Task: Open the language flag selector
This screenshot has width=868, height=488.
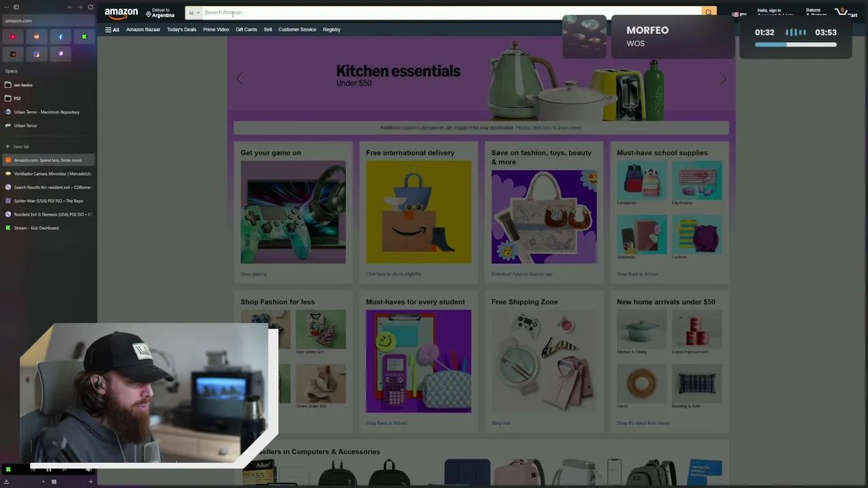Action: coord(739,14)
